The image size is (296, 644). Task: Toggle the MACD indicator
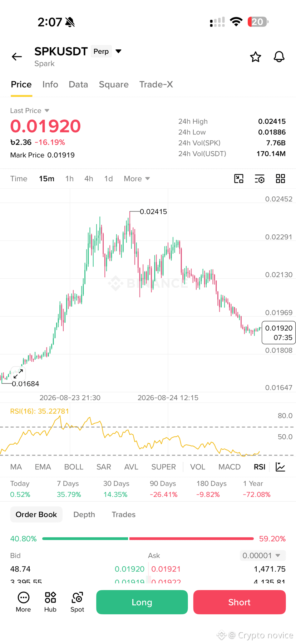point(230,467)
